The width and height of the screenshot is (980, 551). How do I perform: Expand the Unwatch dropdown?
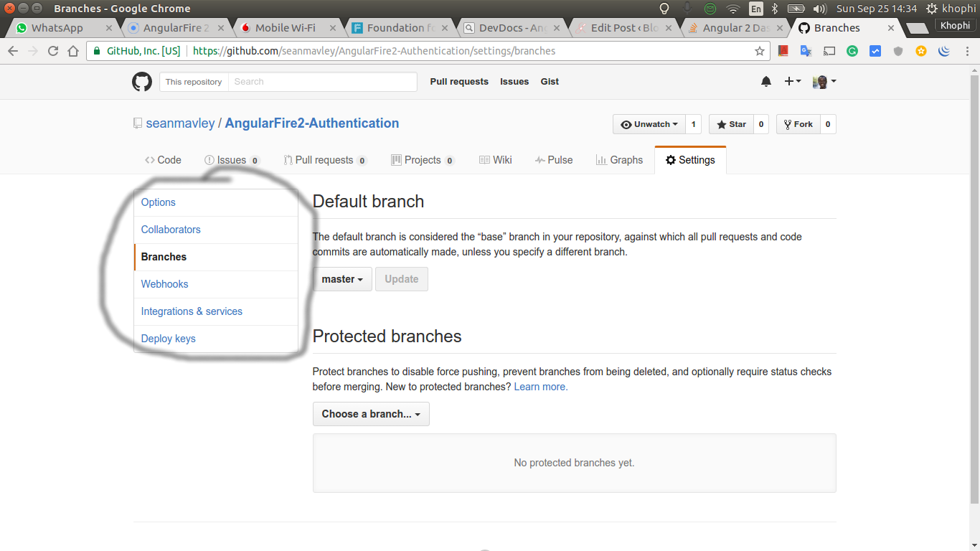(x=649, y=124)
